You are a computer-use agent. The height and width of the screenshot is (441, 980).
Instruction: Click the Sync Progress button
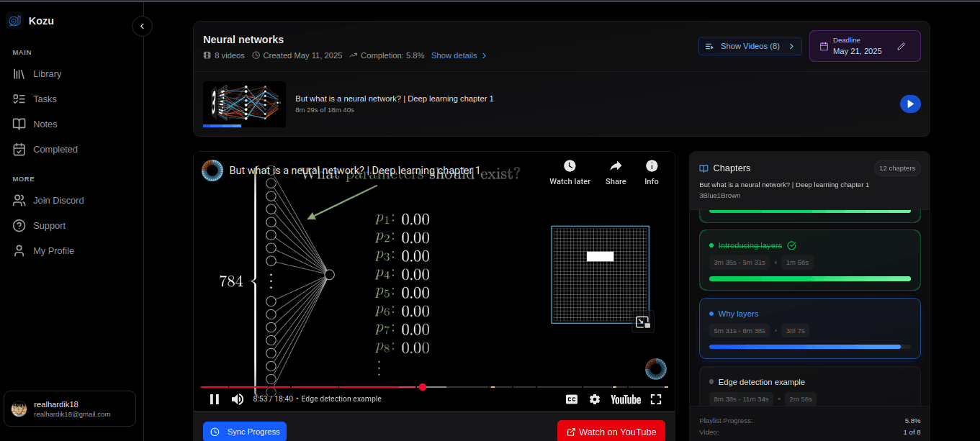click(x=244, y=431)
